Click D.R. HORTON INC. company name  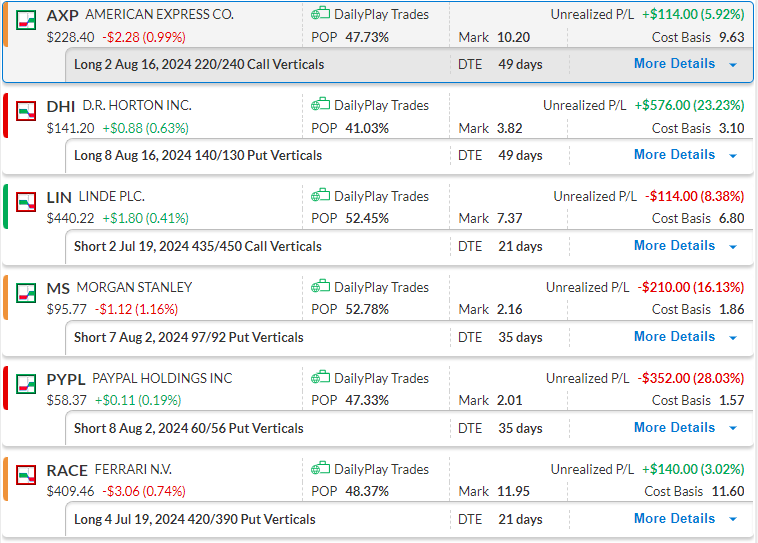pyautogui.click(x=137, y=105)
